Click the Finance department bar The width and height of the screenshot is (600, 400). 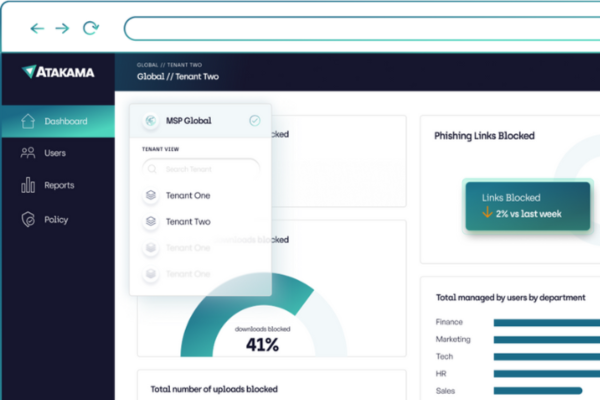[546, 322]
